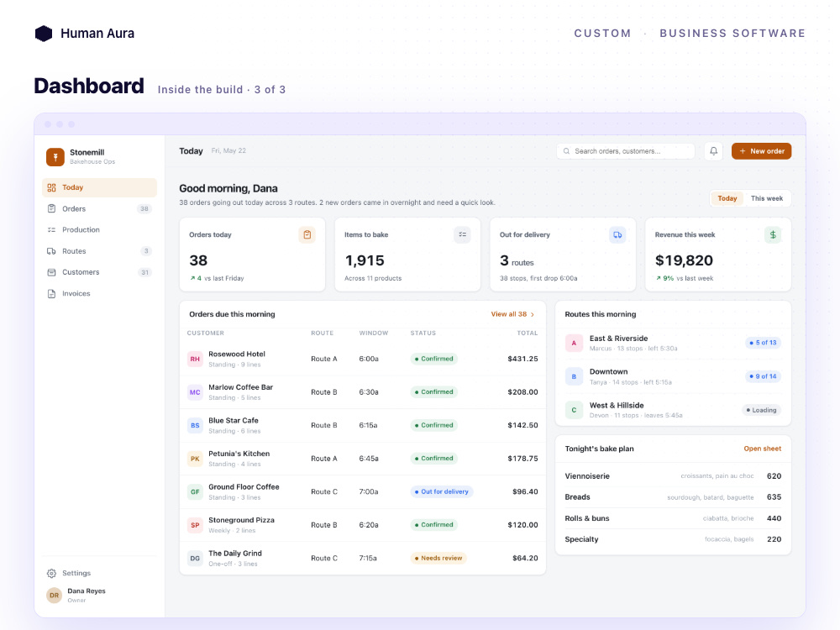
Task: Click the Routes truck icon in sidebar
Action: [x=51, y=251]
